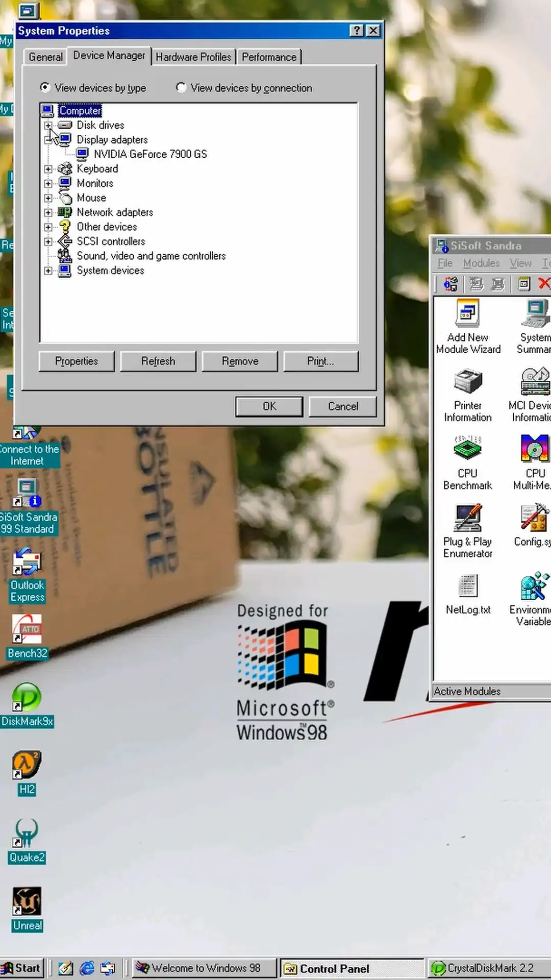Launch the CPU Benchmark module

point(468,463)
